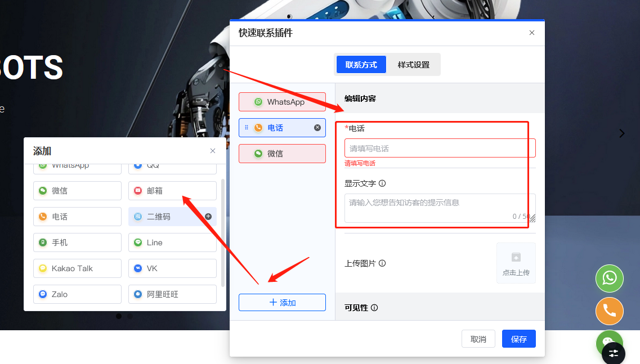
Task: Open the settings sliders floating icon
Action: (x=614, y=353)
